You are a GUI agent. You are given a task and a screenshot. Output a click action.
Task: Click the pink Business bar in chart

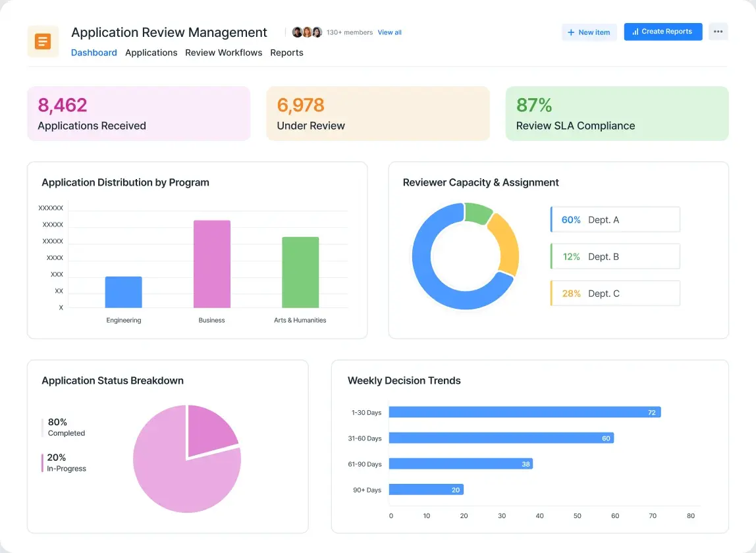coord(212,264)
